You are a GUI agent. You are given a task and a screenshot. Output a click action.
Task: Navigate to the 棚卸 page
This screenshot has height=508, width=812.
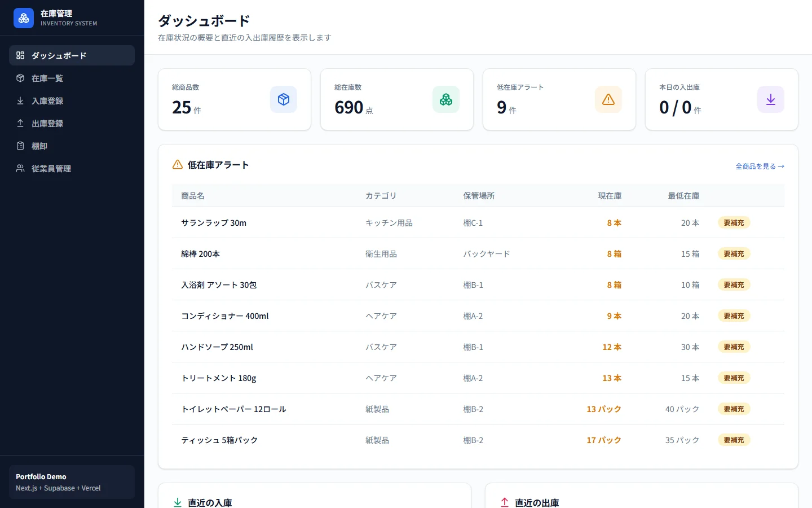(72, 146)
